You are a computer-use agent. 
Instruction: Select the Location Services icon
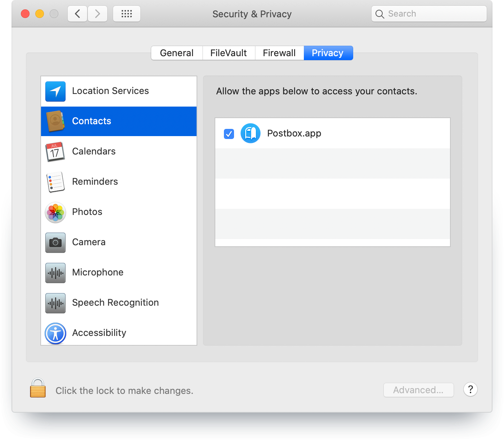pos(55,91)
